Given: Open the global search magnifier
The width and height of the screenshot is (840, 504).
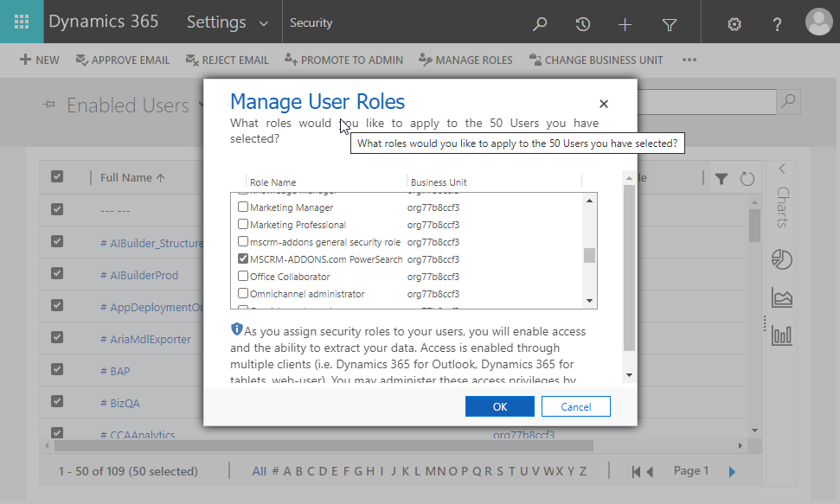Looking at the screenshot, I should coord(540,22).
